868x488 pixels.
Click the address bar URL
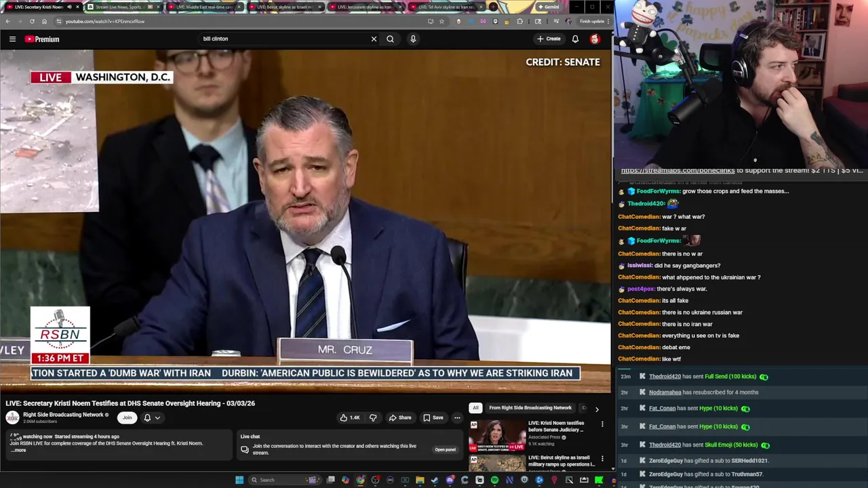click(x=105, y=21)
